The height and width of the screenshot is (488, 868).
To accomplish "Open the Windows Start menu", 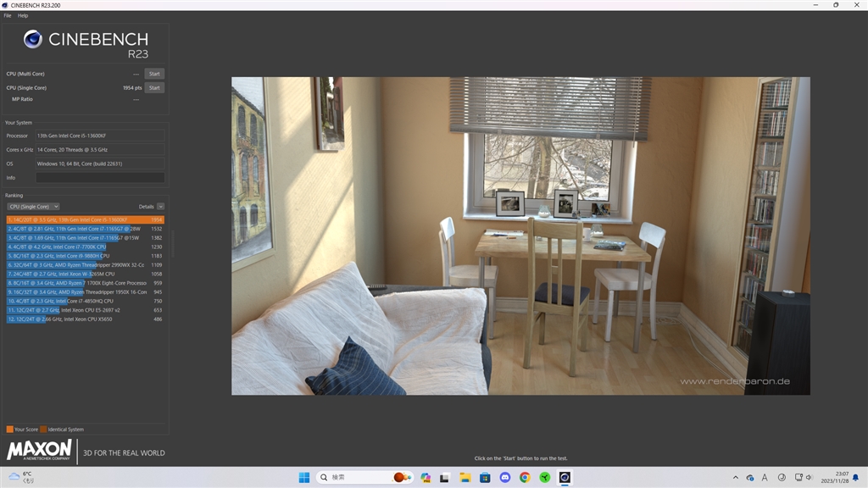I will [x=304, y=478].
